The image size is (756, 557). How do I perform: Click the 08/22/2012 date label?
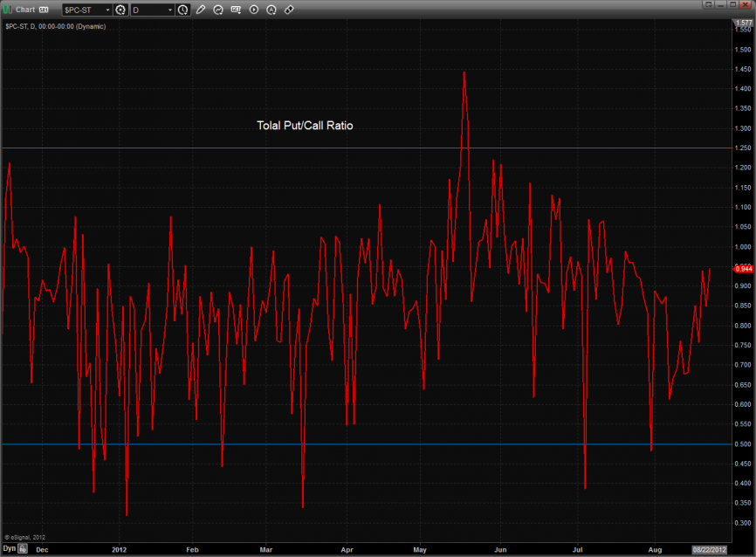(708, 549)
